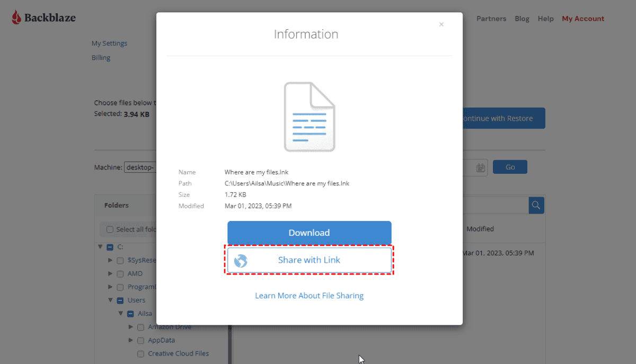Click the globe icon on Share with Link

(x=241, y=260)
